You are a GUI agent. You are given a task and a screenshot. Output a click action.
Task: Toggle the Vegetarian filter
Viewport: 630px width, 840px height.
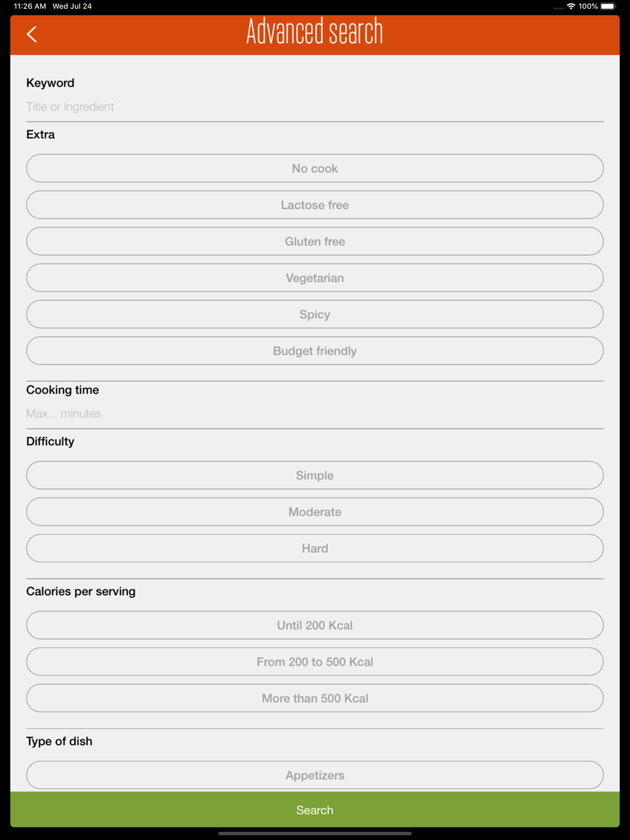315,278
